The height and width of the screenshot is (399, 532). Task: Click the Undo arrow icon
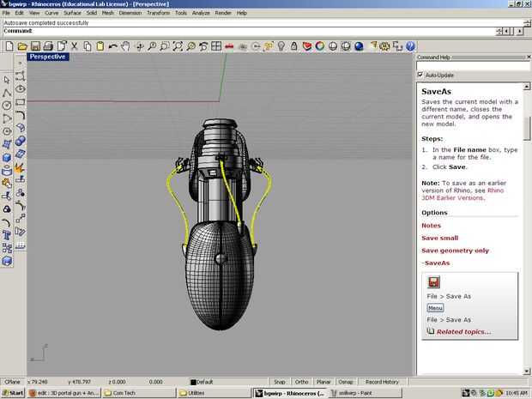pos(112,46)
